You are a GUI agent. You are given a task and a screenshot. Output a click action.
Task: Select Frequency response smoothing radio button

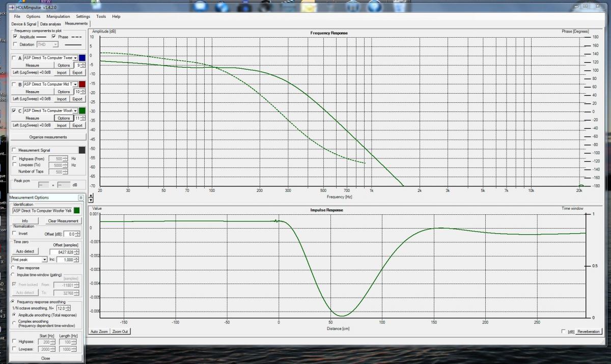[13, 302]
